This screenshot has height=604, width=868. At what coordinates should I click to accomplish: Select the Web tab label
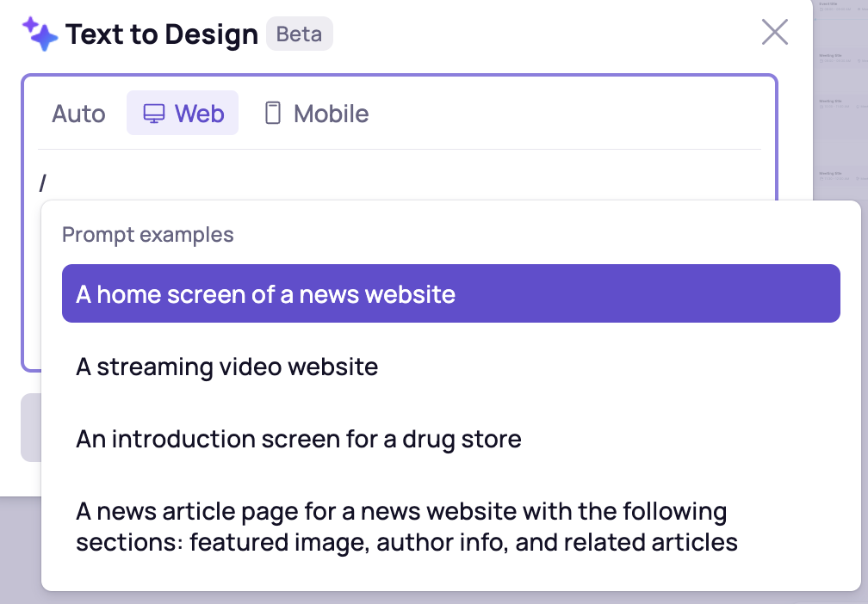199,114
